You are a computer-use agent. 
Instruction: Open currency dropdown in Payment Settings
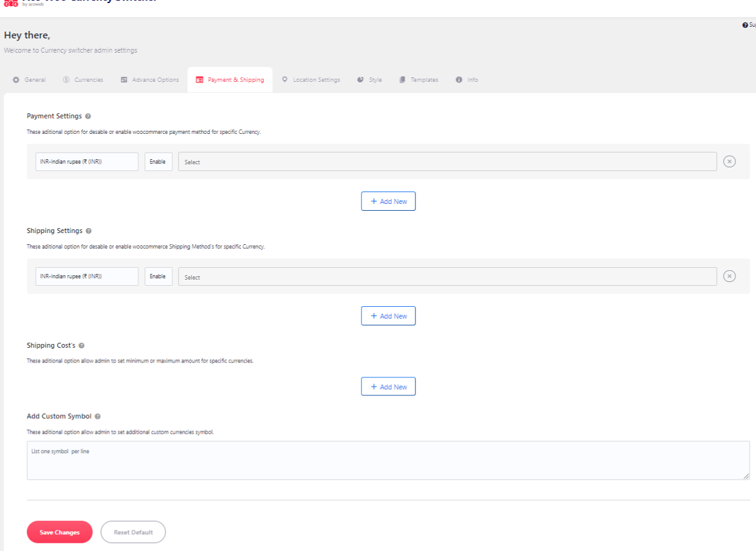click(87, 162)
